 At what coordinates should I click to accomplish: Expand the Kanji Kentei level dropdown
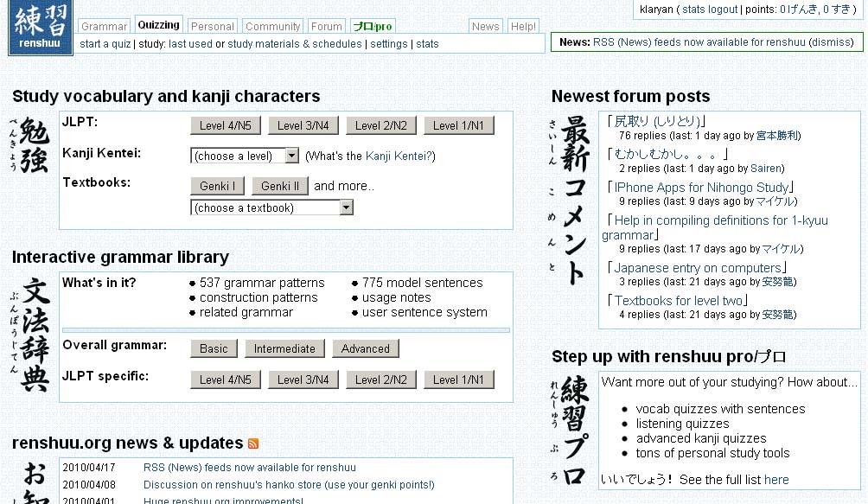(245, 156)
